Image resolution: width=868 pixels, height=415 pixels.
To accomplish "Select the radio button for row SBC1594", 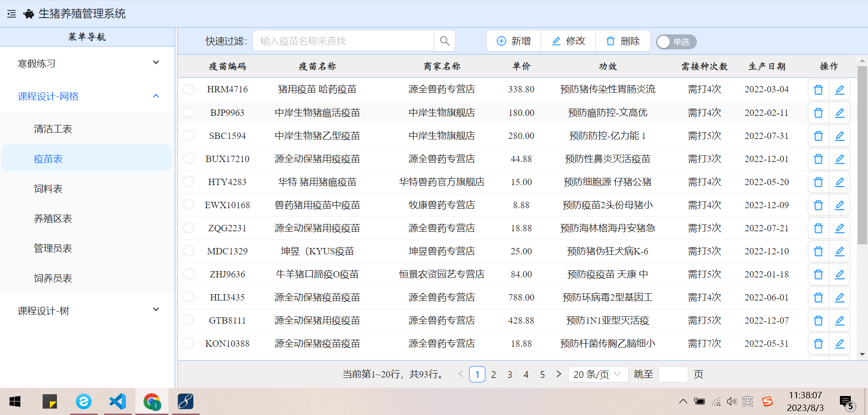I will coord(189,135).
